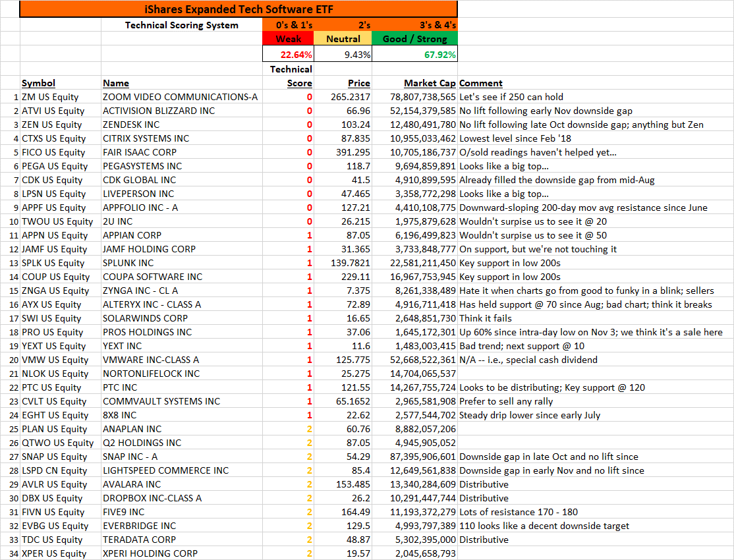Select the yellow Neutral cell
Viewport: 734px width, 560px height.
point(343,39)
